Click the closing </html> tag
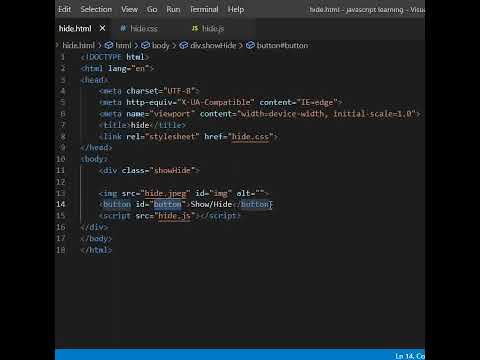The height and width of the screenshot is (360, 480). coord(96,250)
